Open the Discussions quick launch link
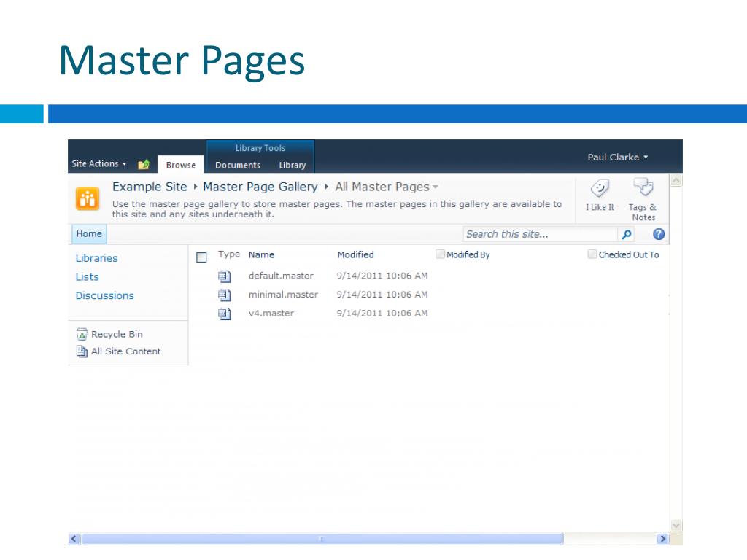This screenshot has height=560, width=747. tap(105, 295)
